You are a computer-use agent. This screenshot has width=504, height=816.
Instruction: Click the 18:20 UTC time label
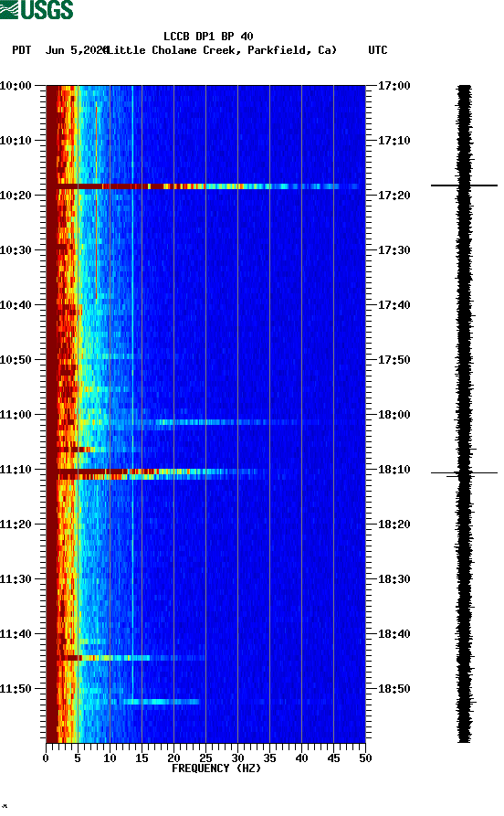click(x=394, y=525)
